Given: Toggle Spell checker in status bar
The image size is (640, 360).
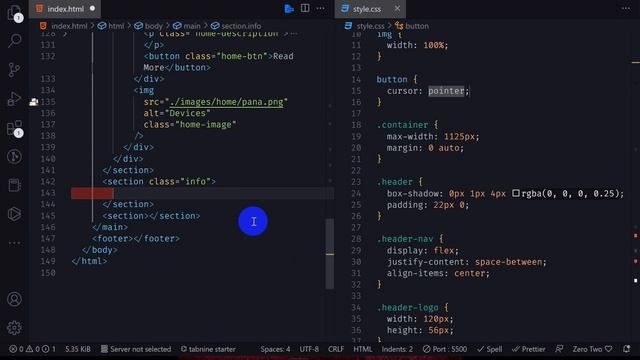Looking at the screenshot, I should [x=489, y=349].
